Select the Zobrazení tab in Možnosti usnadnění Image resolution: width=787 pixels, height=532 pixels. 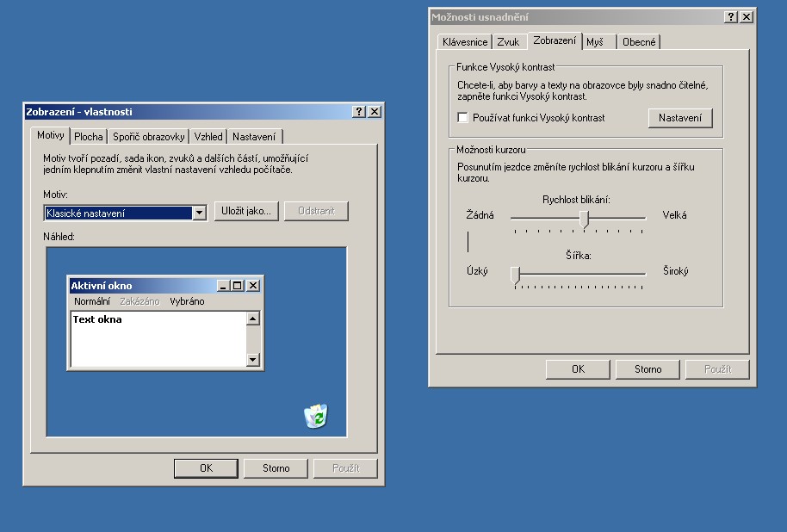[x=555, y=40]
